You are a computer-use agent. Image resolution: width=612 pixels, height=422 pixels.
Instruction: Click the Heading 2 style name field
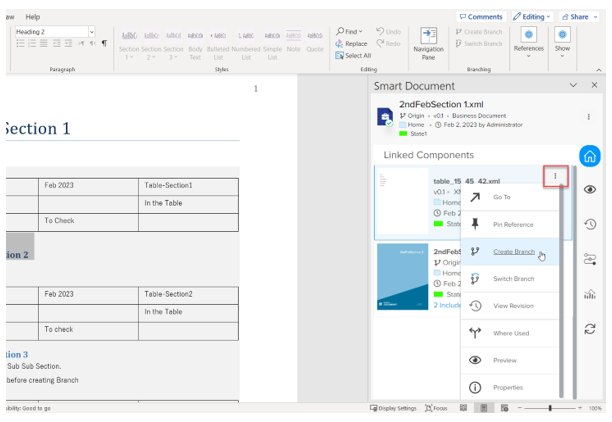click(x=52, y=32)
